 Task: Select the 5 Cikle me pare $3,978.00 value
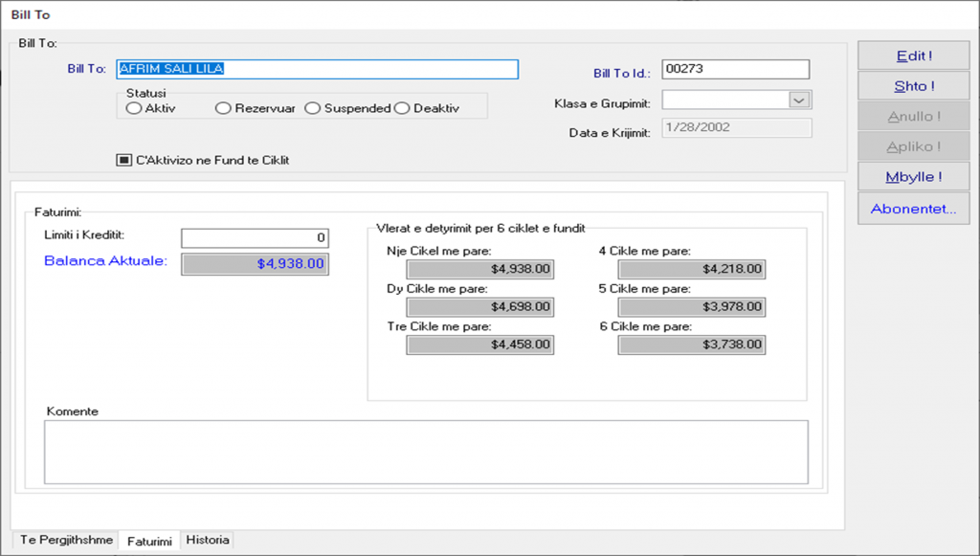coord(692,307)
